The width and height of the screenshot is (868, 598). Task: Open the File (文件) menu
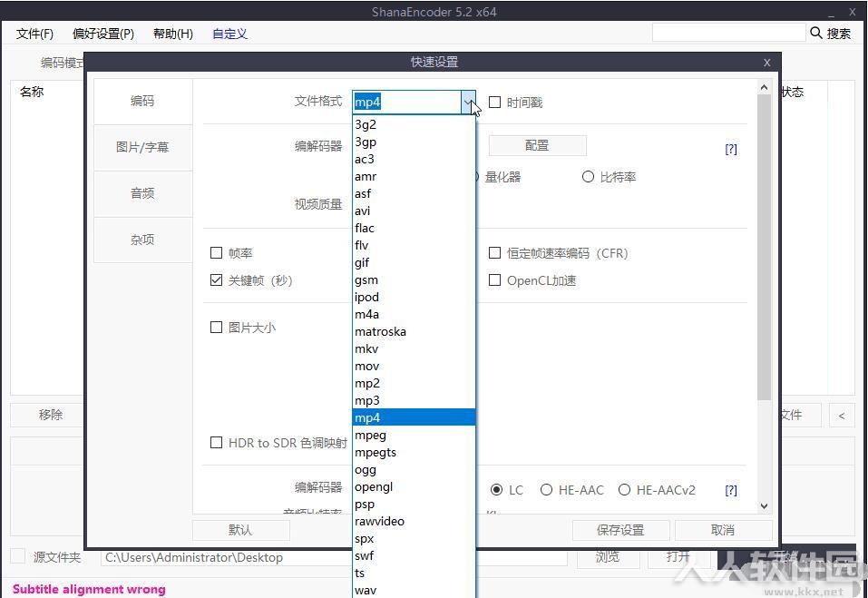(34, 34)
